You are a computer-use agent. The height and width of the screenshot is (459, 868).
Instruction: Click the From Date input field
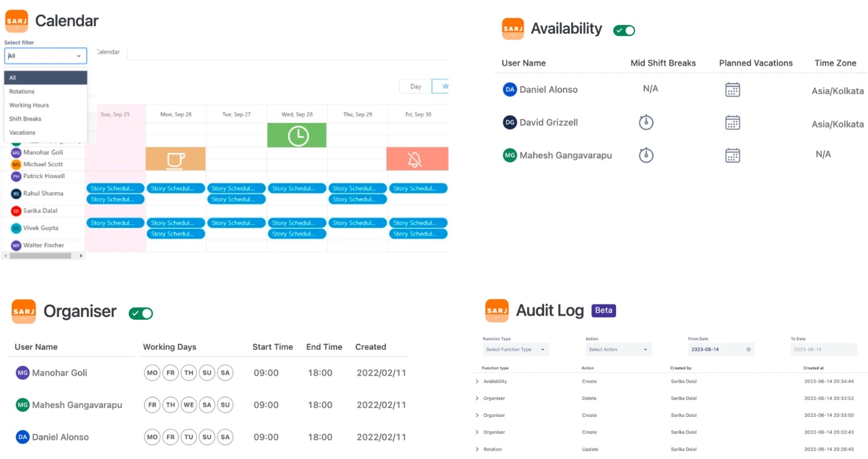[721, 350]
